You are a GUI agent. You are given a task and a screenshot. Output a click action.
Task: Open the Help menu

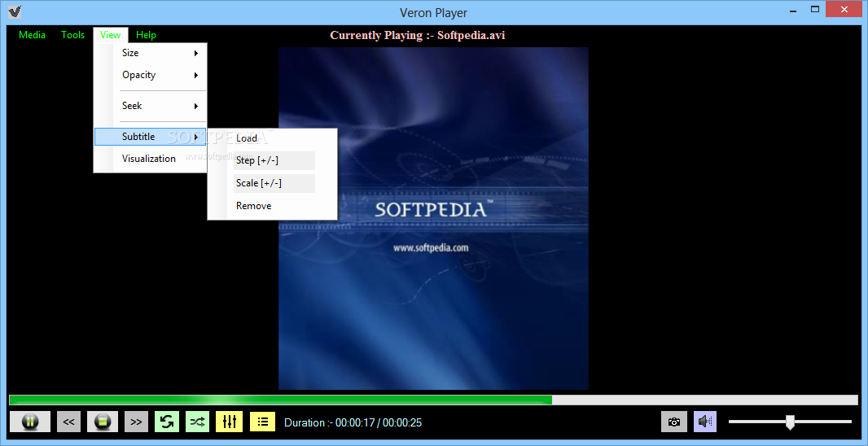click(146, 35)
